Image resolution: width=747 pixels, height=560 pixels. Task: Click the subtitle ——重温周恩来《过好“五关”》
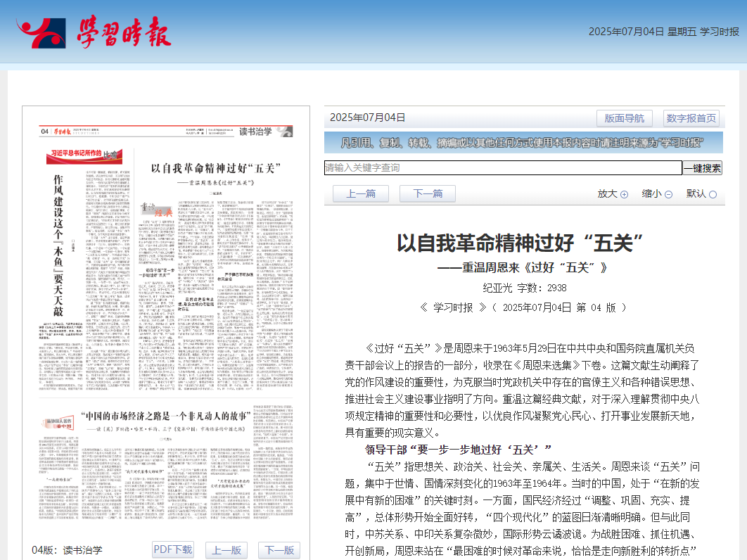click(x=522, y=268)
